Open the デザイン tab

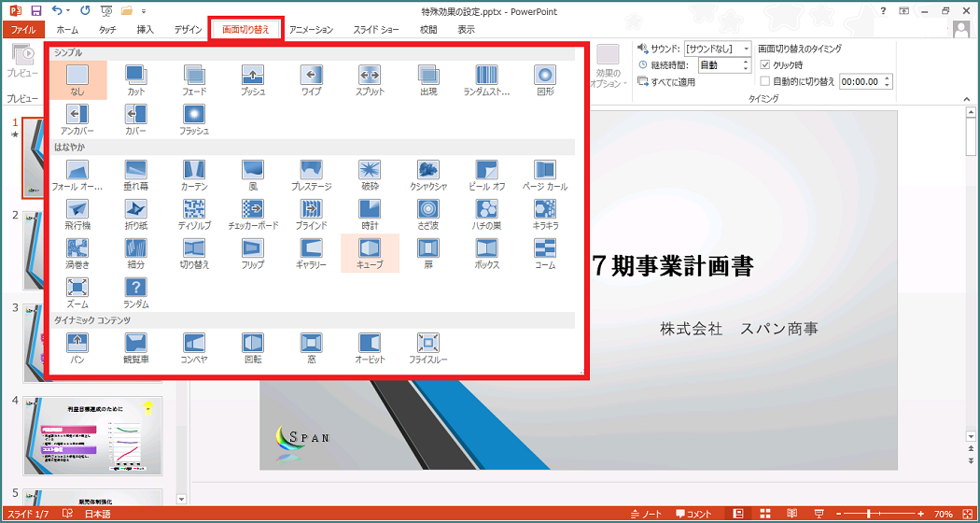pos(189,29)
